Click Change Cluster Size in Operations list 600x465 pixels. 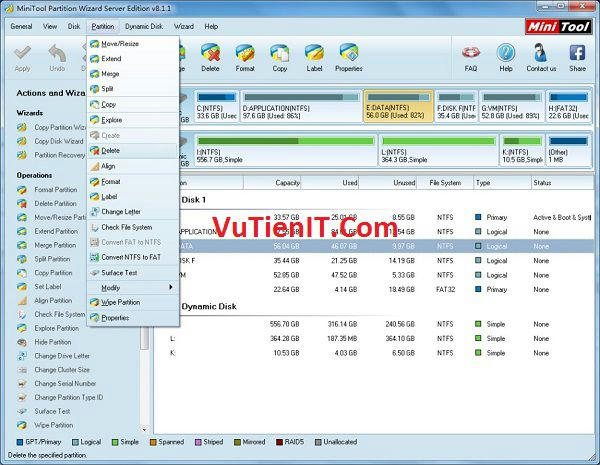[x=62, y=370]
